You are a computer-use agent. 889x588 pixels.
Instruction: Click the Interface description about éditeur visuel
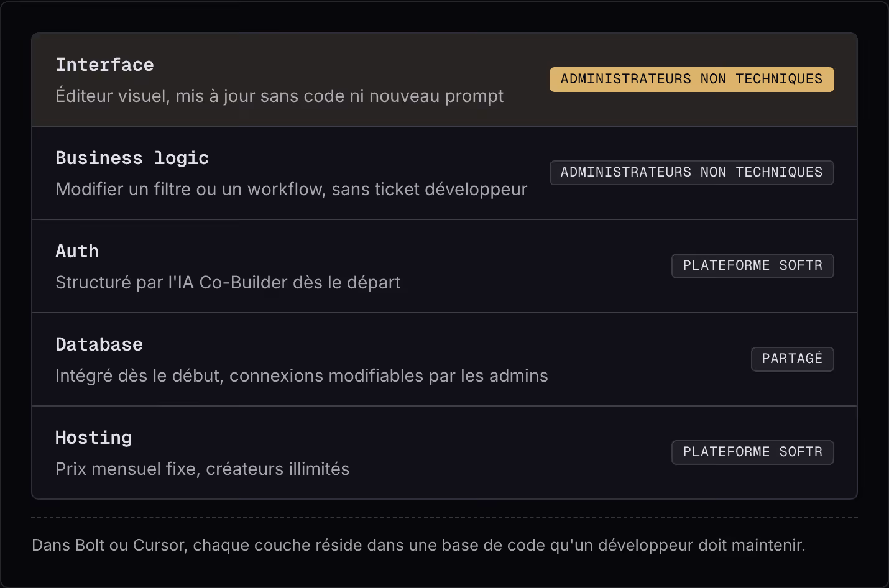click(x=279, y=96)
